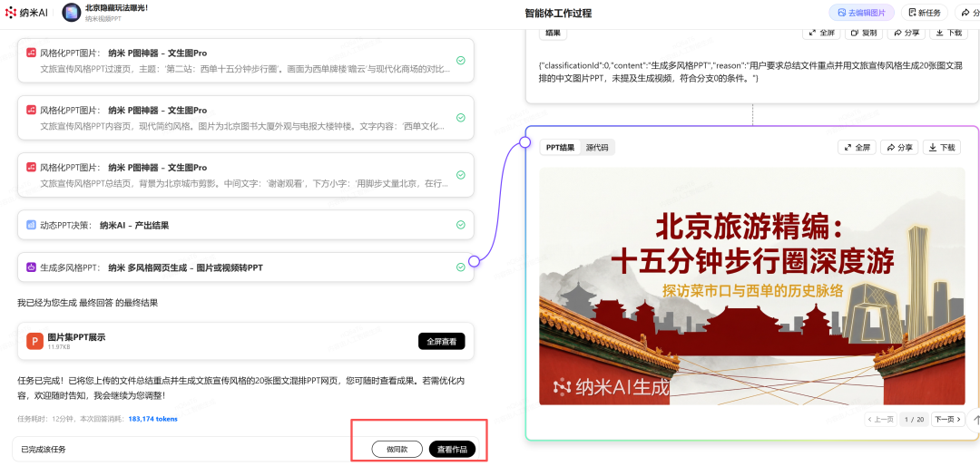Go to 下一页 of the slides
The height and width of the screenshot is (466, 980).
pos(948,420)
